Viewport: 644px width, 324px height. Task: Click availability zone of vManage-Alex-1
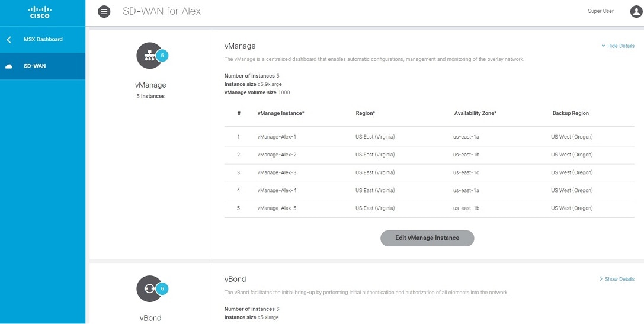(x=466, y=137)
